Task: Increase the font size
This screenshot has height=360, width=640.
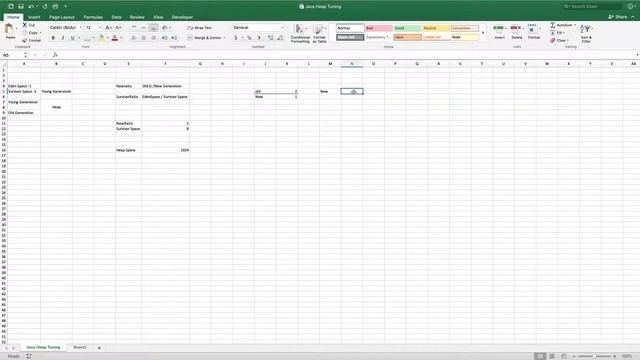Action: [108, 28]
